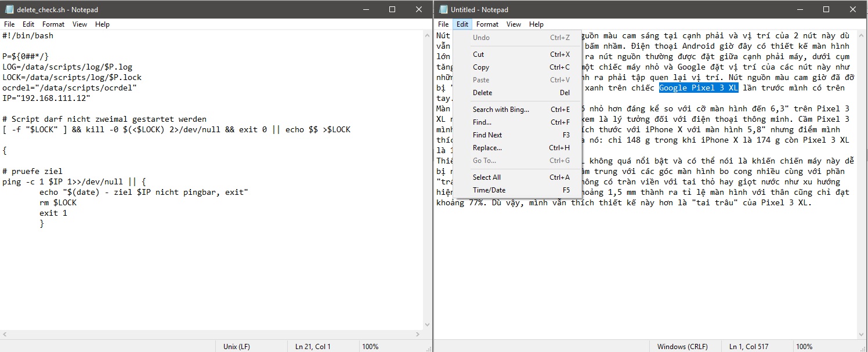The image size is (868, 352).
Task: Click Unix (LF) in left status bar
Action: [237, 347]
